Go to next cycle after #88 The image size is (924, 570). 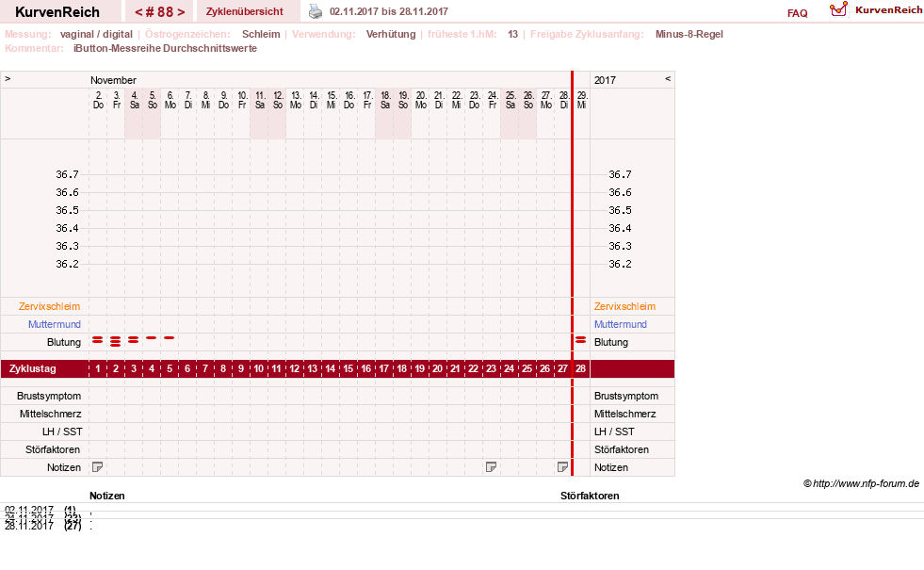181,12
